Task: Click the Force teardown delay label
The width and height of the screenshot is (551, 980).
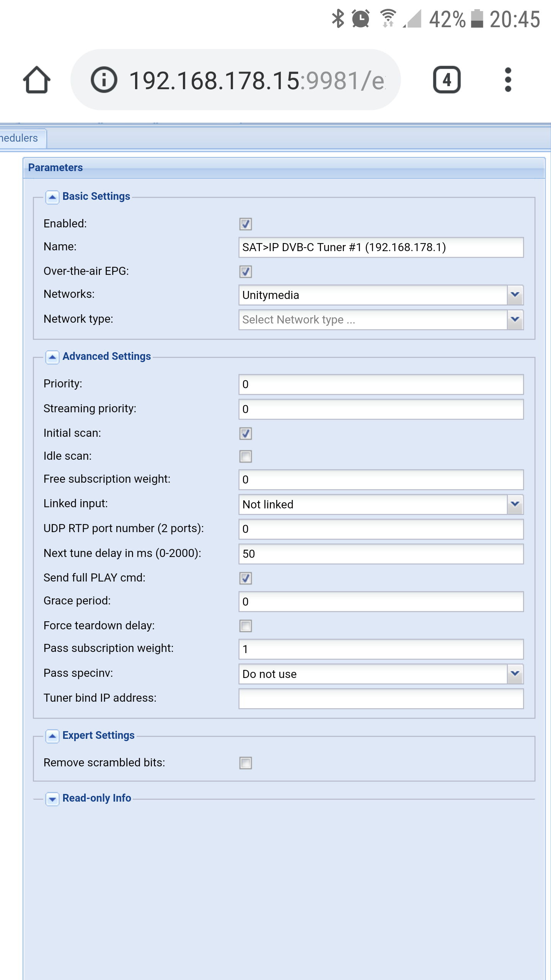Action: 99,626
